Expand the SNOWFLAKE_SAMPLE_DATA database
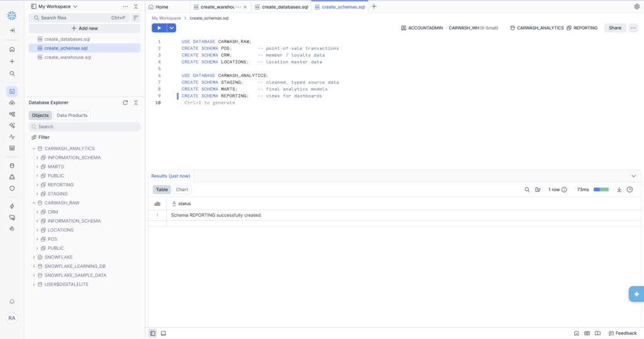Image resolution: width=644 pixels, height=339 pixels. (x=33, y=275)
